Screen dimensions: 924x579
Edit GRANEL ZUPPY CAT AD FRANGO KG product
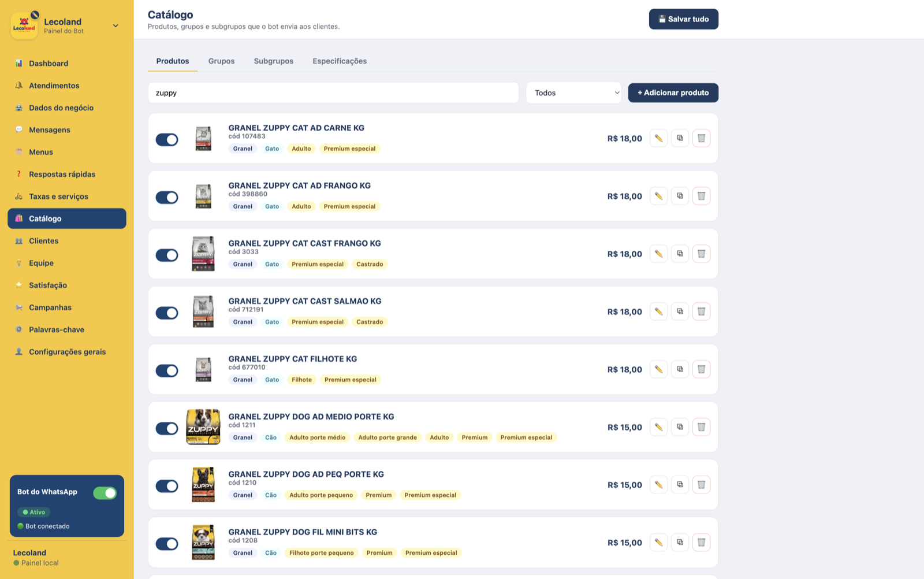658,196
